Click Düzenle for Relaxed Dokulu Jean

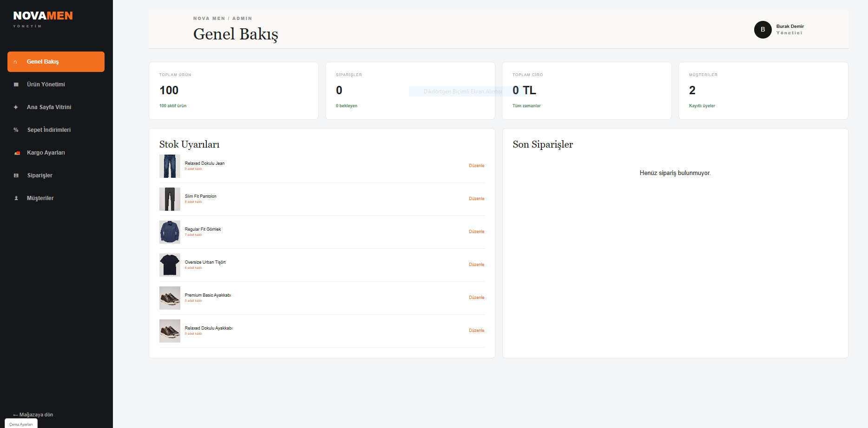[x=476, y=166]
